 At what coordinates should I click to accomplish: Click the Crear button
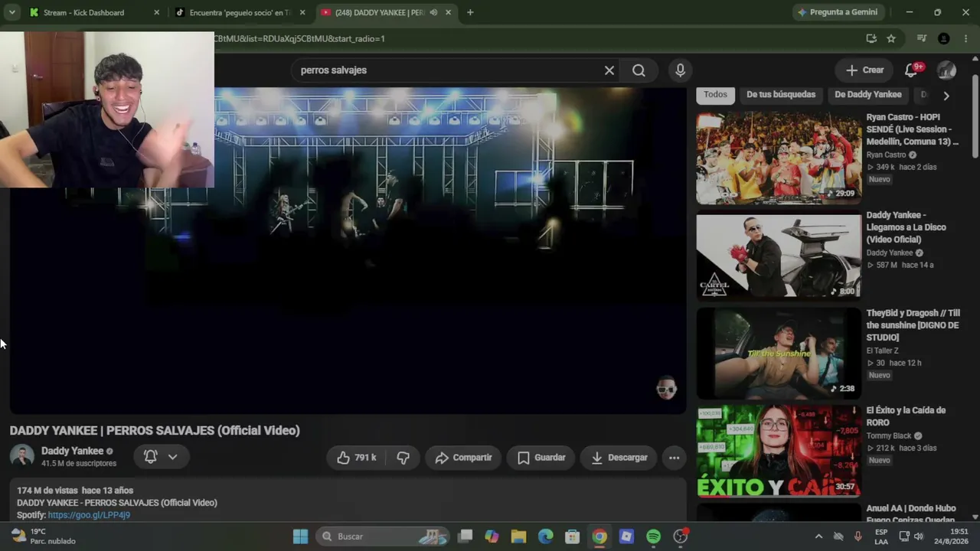pos(864,70)
